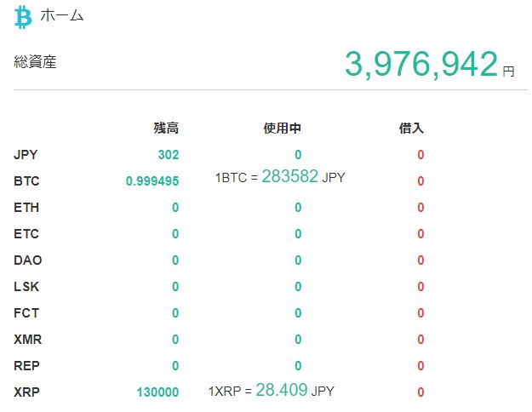The width and height of the screenshot is (532, 412).
Task: Click the JPY balance value 302
Action: click(168, 155)
